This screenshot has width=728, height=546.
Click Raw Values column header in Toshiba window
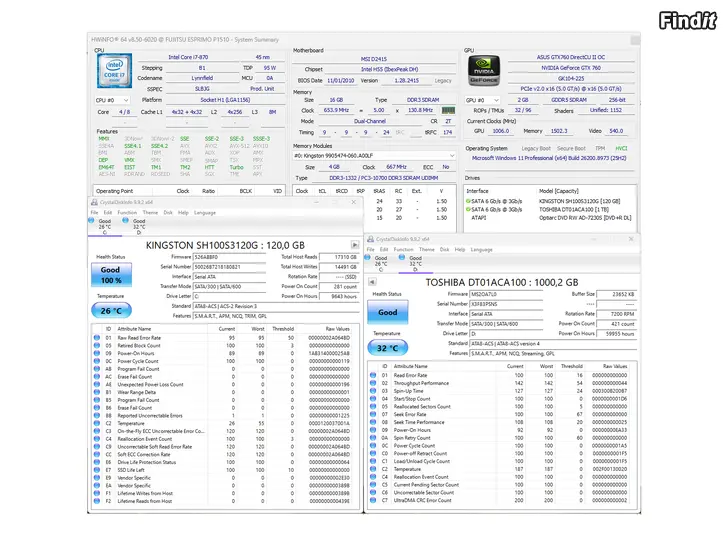615,366
